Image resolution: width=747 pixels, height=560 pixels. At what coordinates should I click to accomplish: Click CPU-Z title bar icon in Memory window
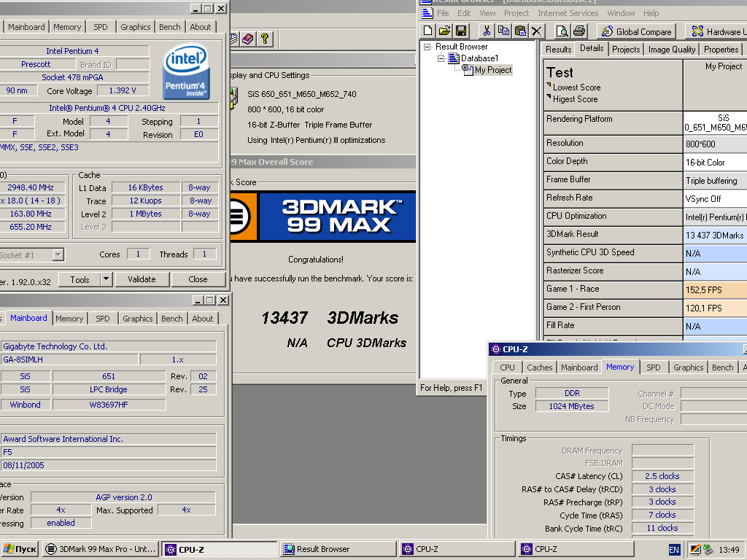click(x=495, y=349)
